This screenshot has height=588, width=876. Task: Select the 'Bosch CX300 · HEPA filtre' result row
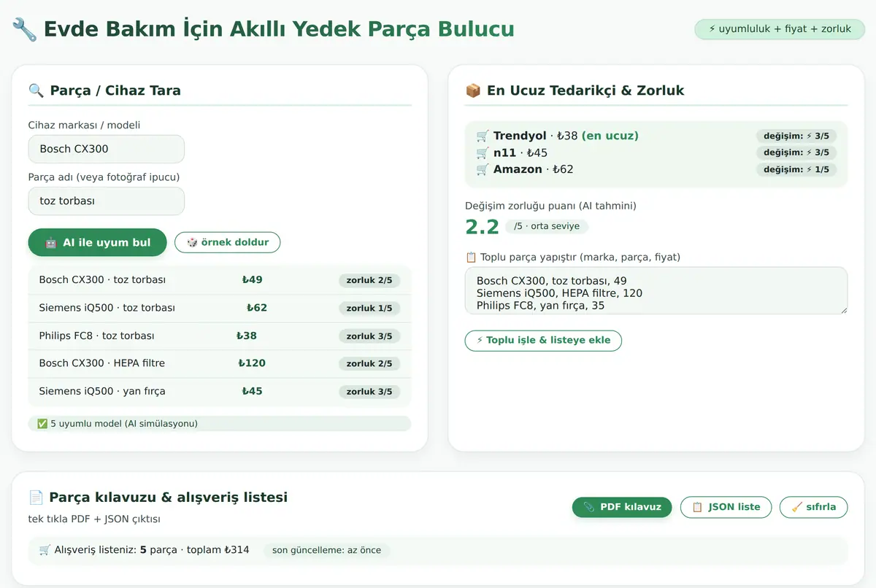click(x=220, y=363)
